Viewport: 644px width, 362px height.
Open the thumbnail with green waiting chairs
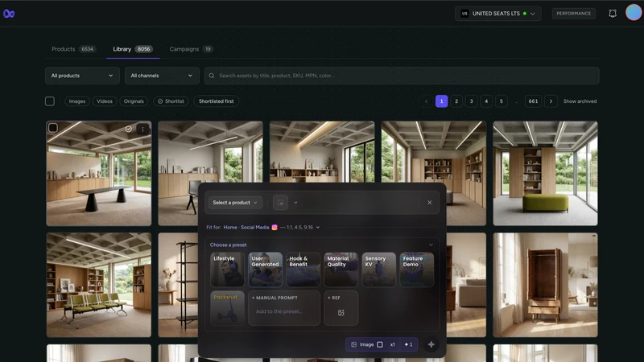pyautogui.click(x=99, y=286)
